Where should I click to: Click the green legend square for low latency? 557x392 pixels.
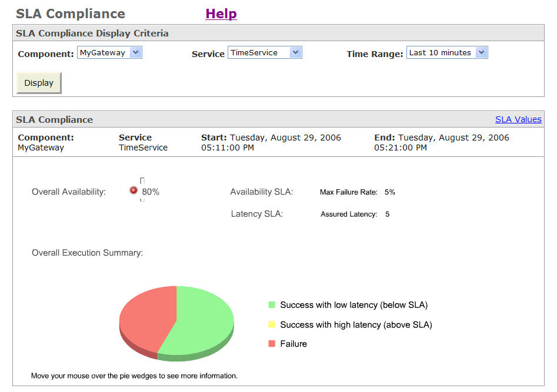click(x=272, y=304)
